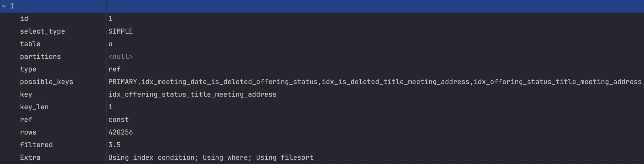Click the id field label
This screenshot has height=164, width=644.
24,19
